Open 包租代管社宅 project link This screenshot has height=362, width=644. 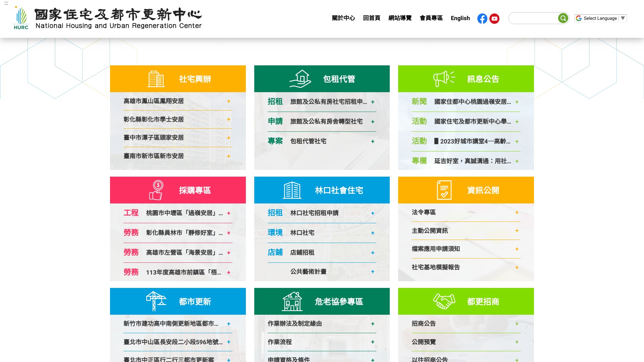(x=308, y=141)
